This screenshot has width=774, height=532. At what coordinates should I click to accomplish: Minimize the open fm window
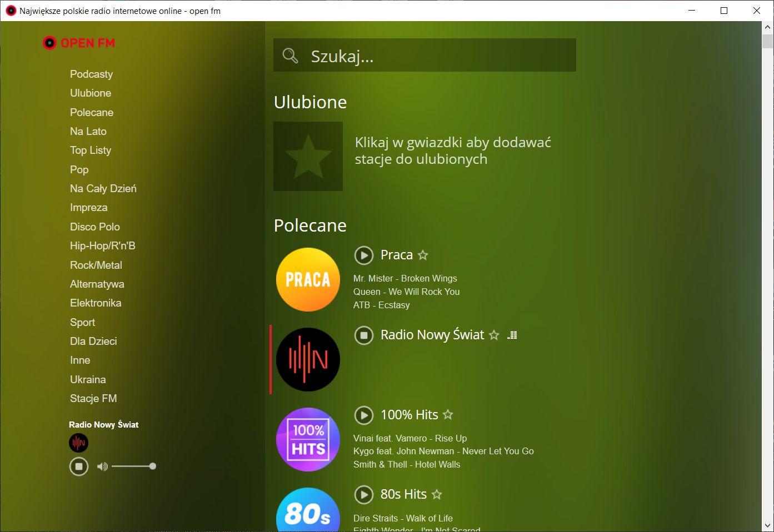tap(692, 11)
